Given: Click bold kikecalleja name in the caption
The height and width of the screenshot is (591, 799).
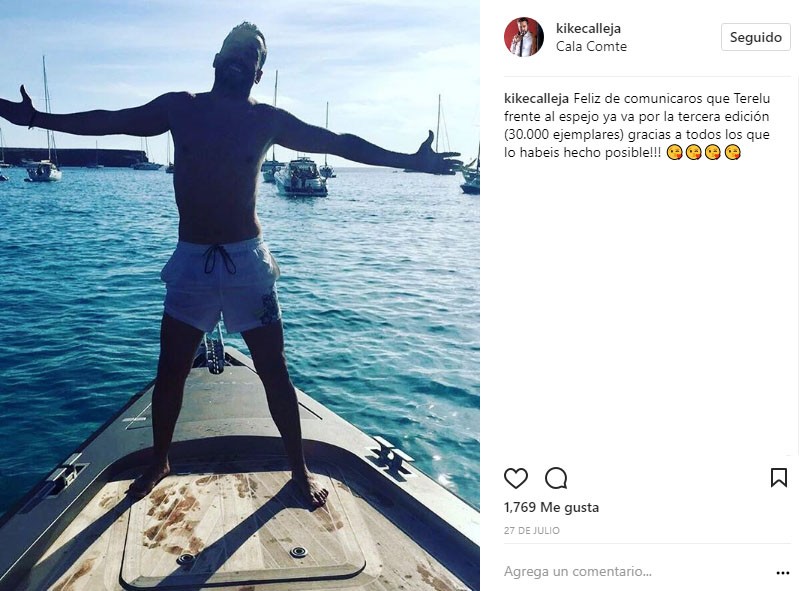Looking at the screenshot, I should (x=536, y=98).
